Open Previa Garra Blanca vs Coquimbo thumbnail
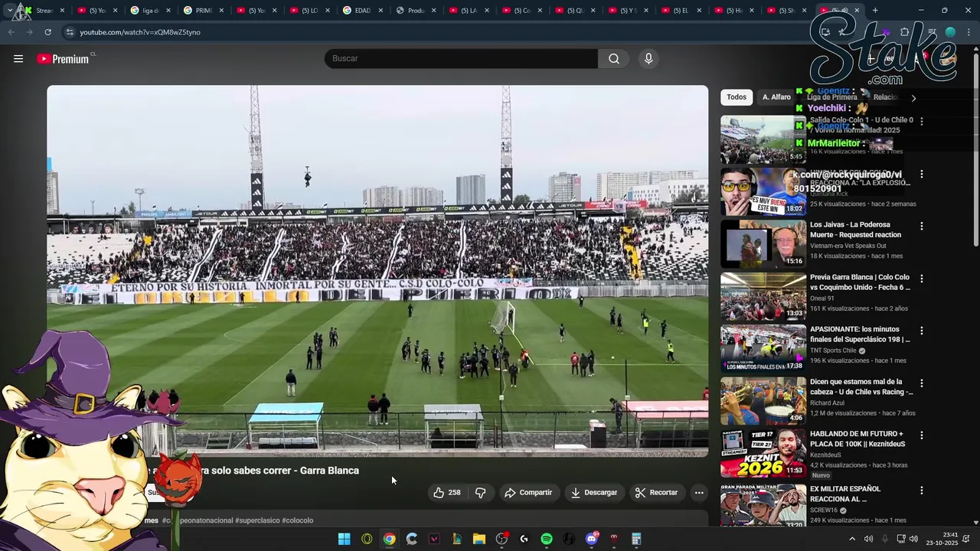Screen dimensions: 980x551 pos(763,296)
